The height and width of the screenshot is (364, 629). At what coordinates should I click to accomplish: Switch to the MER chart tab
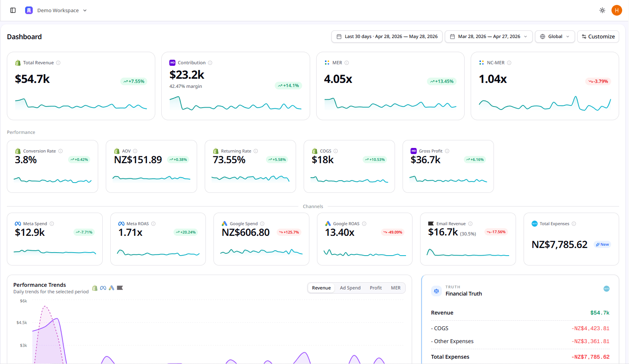396,288
